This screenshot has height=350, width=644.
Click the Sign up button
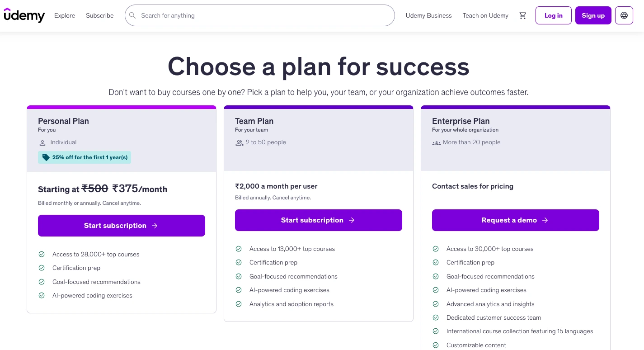tap(593, 15)
